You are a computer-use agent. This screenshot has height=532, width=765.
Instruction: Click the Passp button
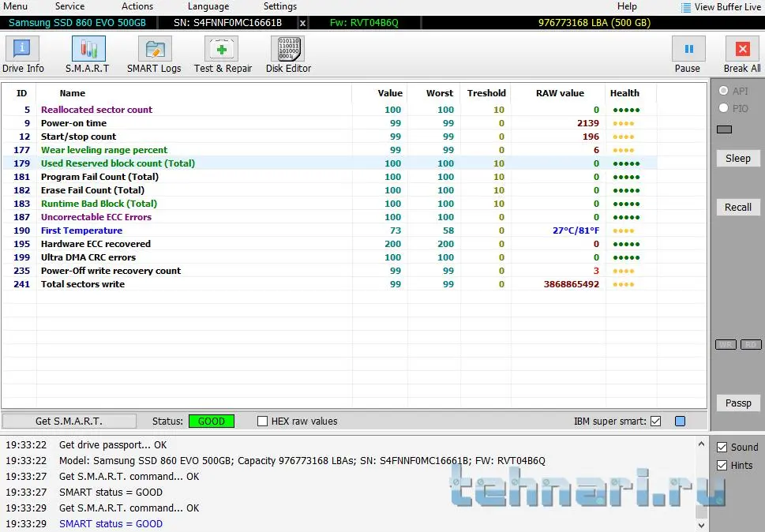[737, 403]
